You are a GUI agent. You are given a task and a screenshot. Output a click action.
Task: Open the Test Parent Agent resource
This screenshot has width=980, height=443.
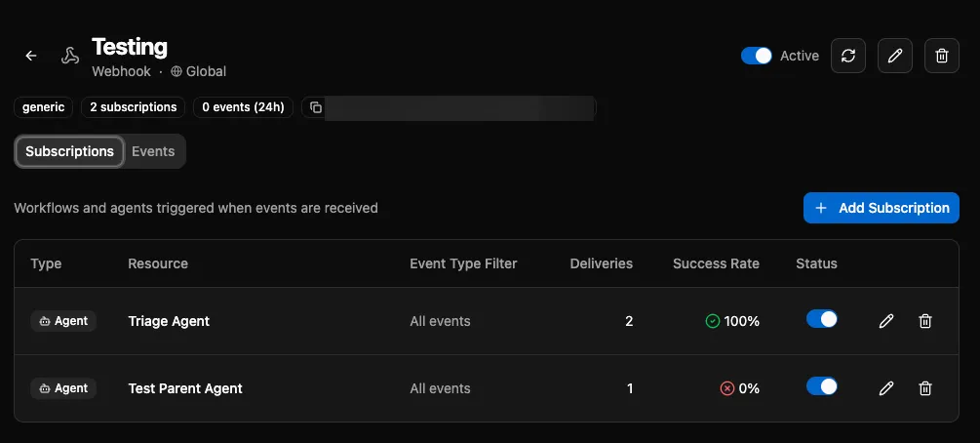185,388
